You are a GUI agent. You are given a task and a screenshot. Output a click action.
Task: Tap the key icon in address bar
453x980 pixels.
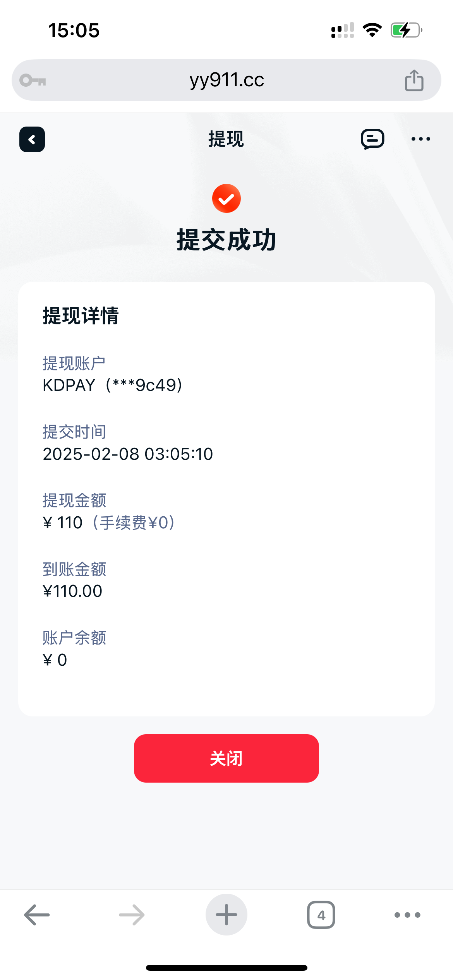(33, 81)
